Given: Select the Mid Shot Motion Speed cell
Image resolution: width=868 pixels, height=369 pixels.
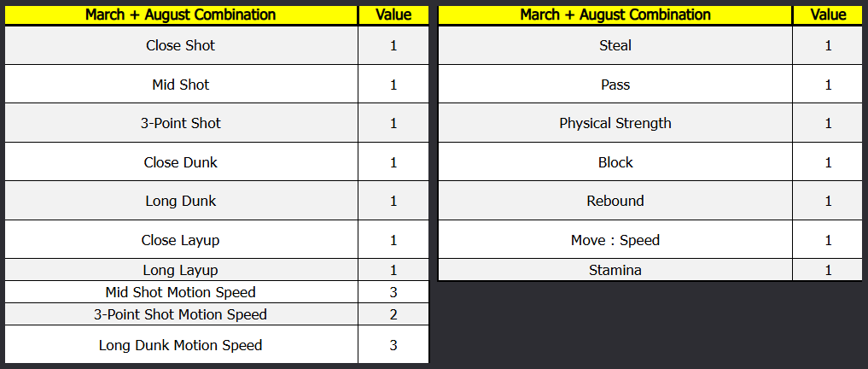Looking at the screenshot, I should pyautogui.click(x=180, y=292).
